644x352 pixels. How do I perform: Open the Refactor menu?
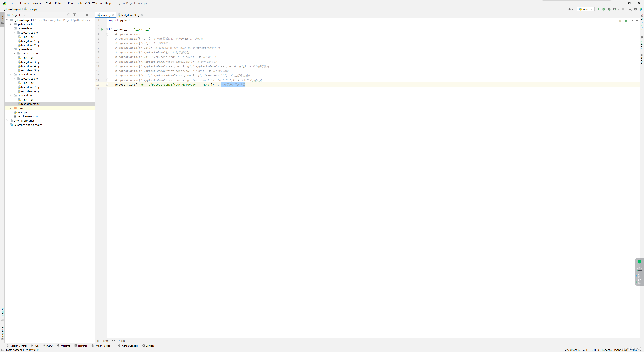coord(60,3)
